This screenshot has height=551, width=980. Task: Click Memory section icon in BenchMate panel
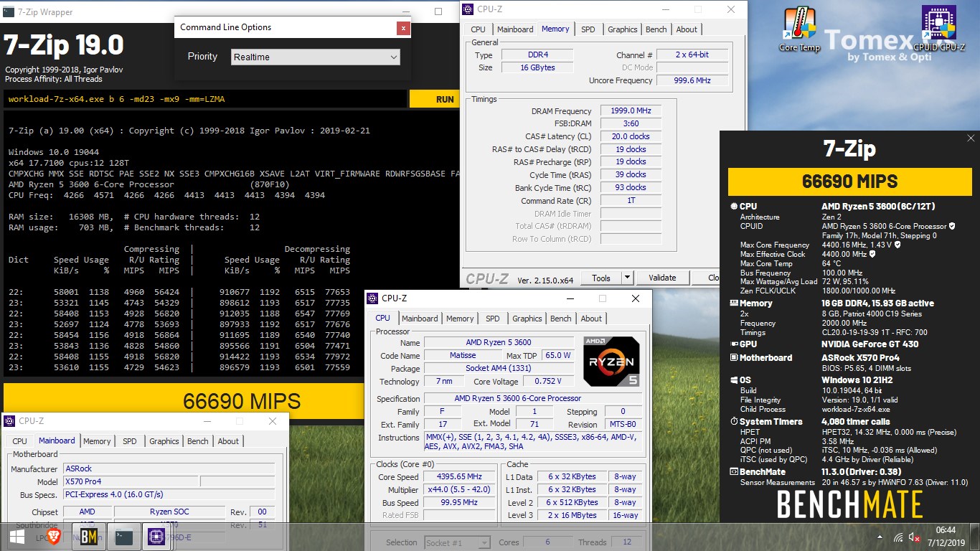tap(734, 303)
